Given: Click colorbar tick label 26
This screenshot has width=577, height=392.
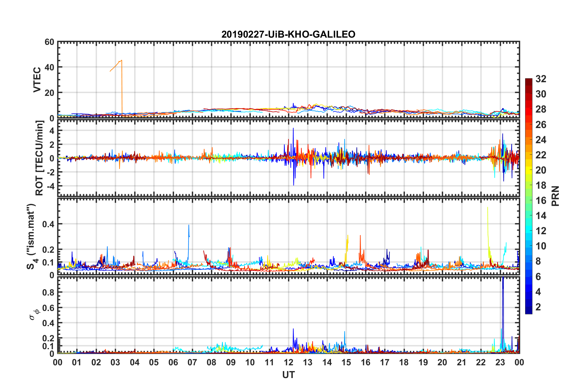Looking at the screenshot, I should 541,124.
